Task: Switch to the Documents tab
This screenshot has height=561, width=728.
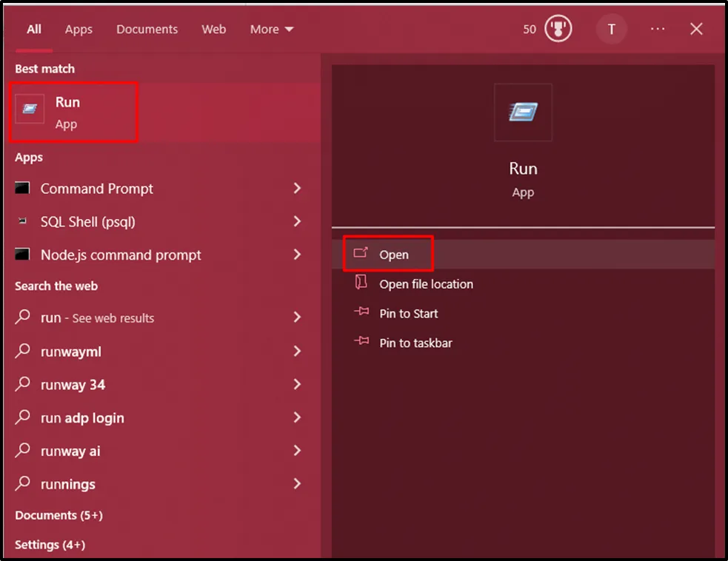Action: pos(147,29)
